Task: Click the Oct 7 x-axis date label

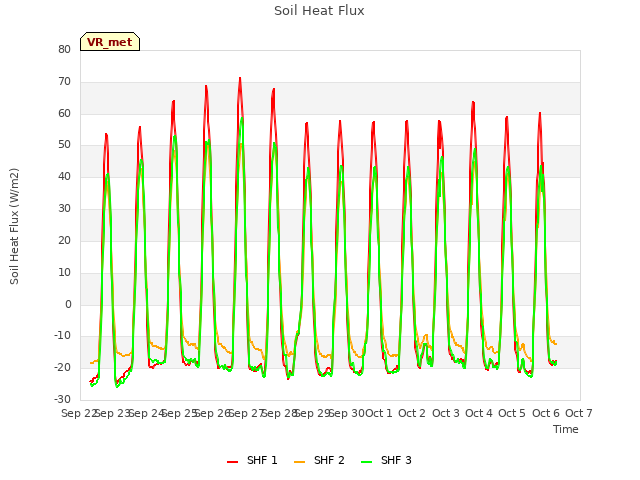Action: (x=579, y=413)
